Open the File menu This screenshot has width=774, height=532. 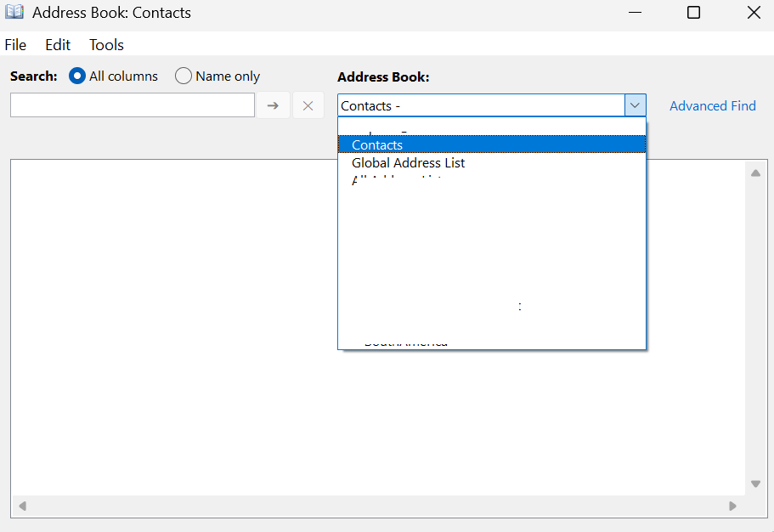[x=15, y=45]
